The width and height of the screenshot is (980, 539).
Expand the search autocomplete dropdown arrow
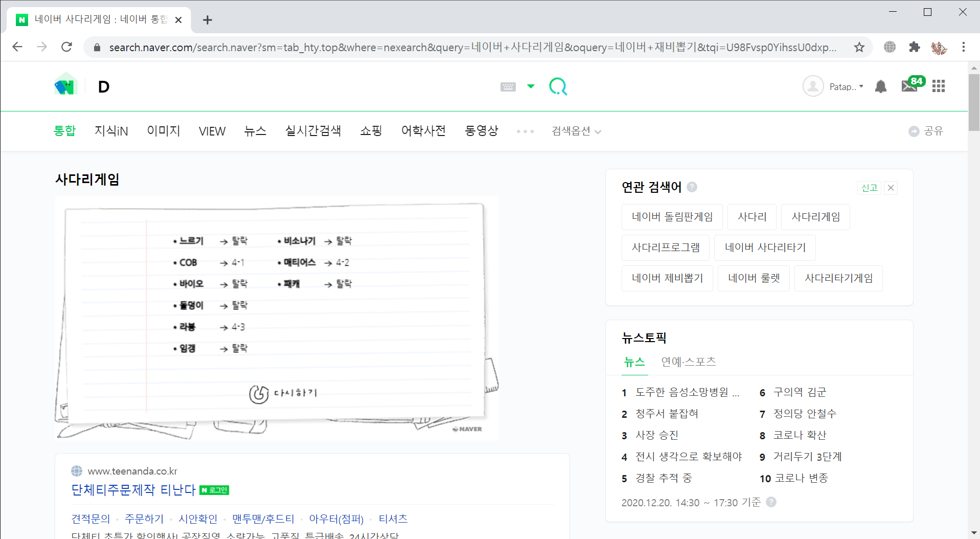click(531, 86)
